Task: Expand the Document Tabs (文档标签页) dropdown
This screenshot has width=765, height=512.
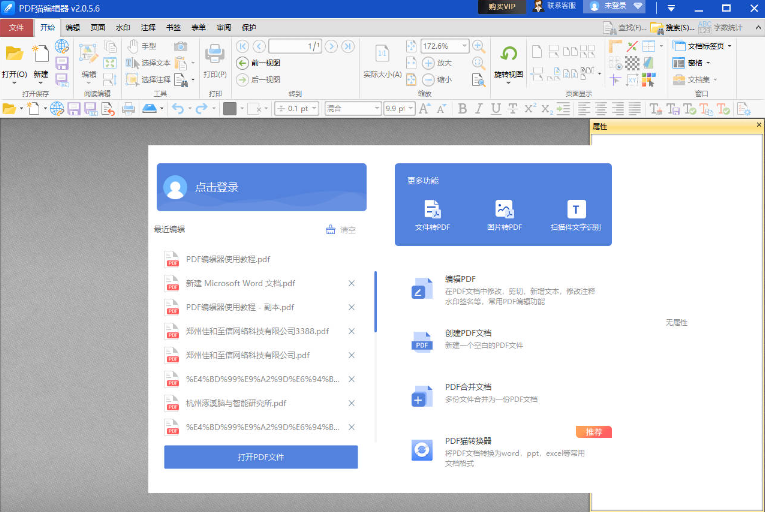Action: tap(729, 46)
